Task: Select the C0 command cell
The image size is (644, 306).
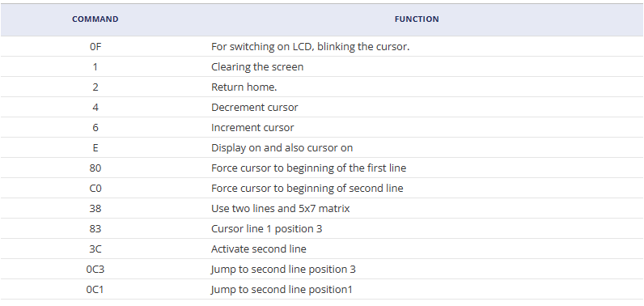Action: [95, 188]
